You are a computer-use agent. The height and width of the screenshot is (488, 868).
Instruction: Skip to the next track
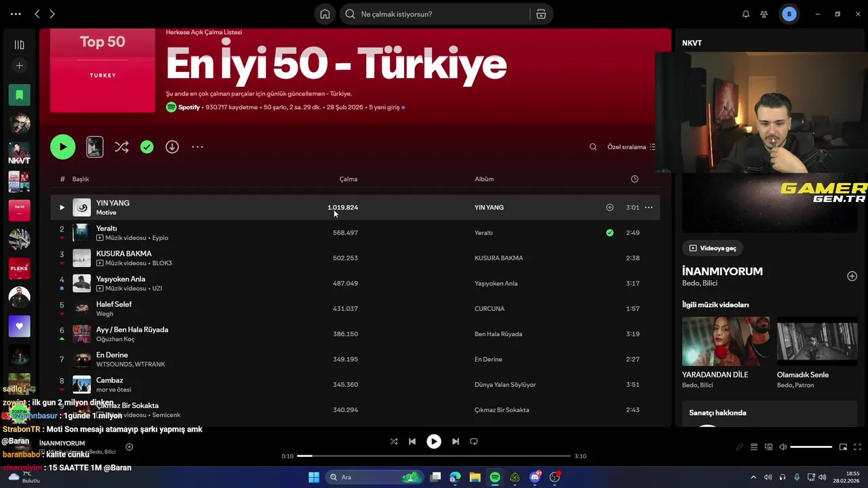click(456, 441)
